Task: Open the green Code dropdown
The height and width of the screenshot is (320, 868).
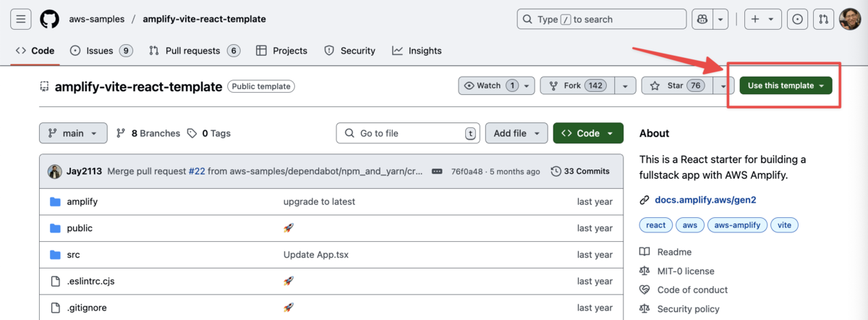Action: coord(588,133)
